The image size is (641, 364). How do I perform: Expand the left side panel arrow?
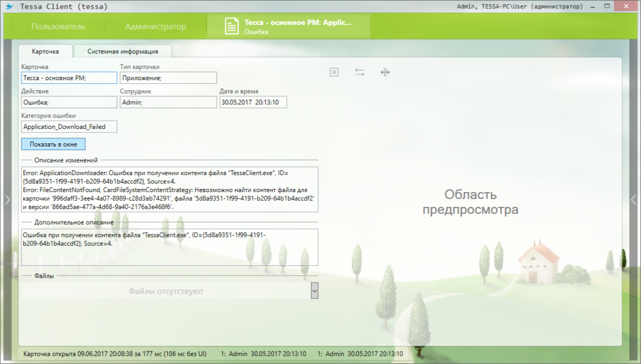[x=6, y=200]
